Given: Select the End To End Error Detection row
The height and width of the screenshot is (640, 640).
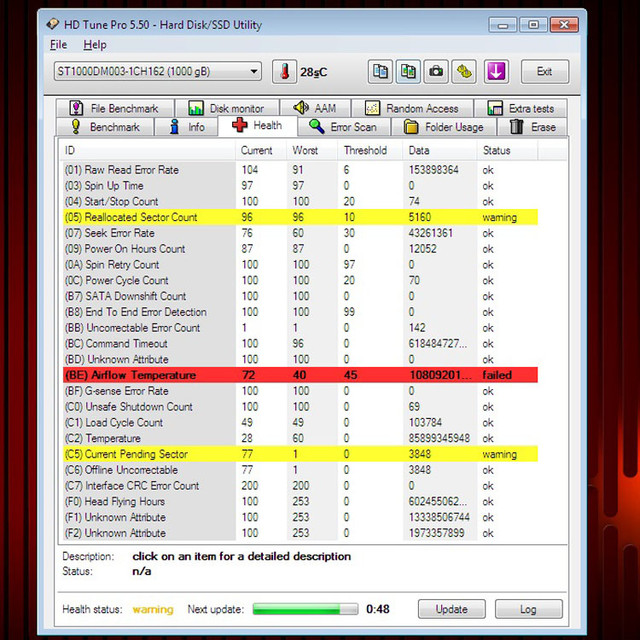Looking at the screenshot, I should coord(300,312).
